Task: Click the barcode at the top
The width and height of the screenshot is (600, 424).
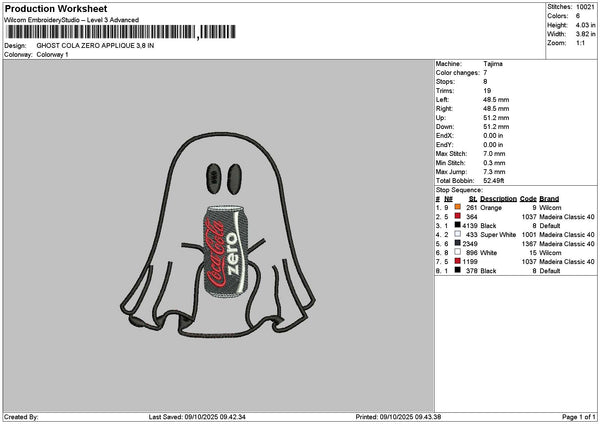Action: pyautogui.click(x=121, y=32)
